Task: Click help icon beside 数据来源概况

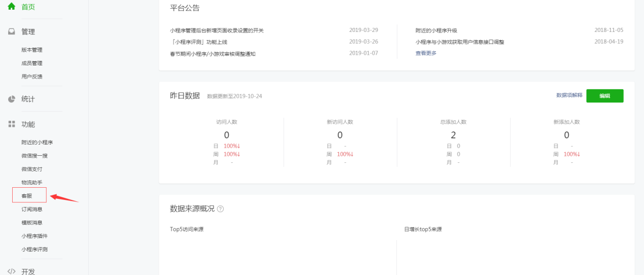Action: (x=220, y=209)
